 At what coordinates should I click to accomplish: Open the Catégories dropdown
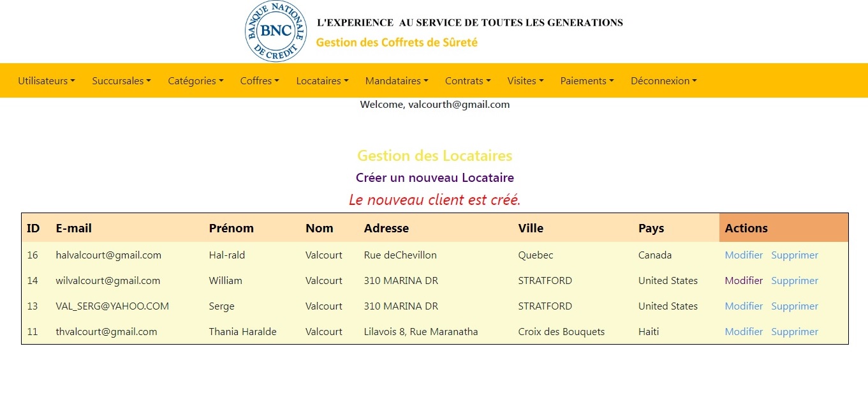(195, 81)
